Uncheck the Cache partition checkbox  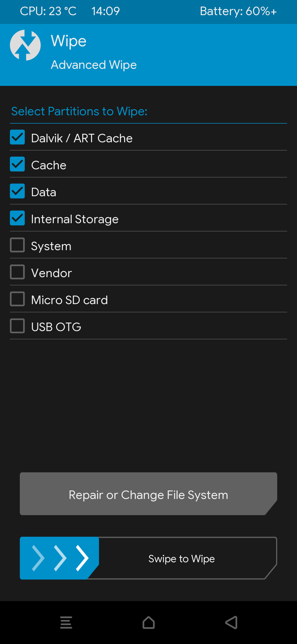[17, 164]
